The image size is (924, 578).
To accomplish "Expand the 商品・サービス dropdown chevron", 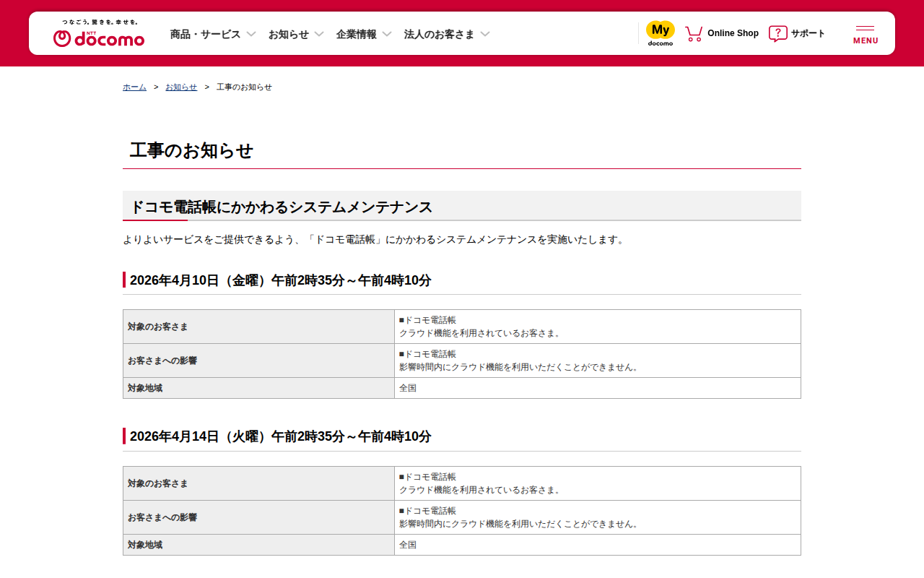I will click(251, 34).
